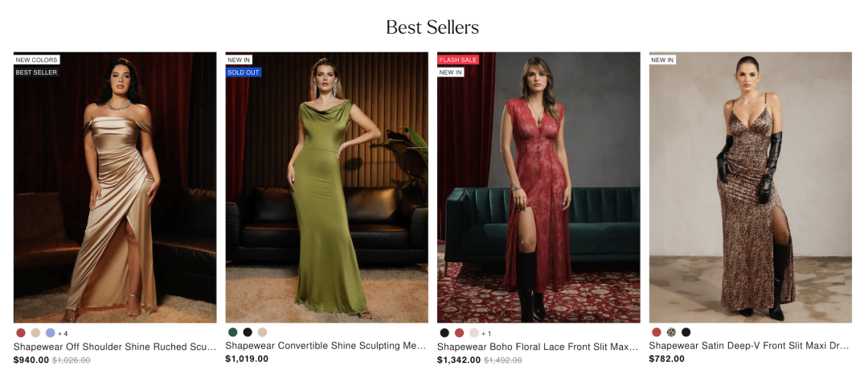
Task: Pick light pink swatch for Boho Floral Lace
Action: [474, 333]
